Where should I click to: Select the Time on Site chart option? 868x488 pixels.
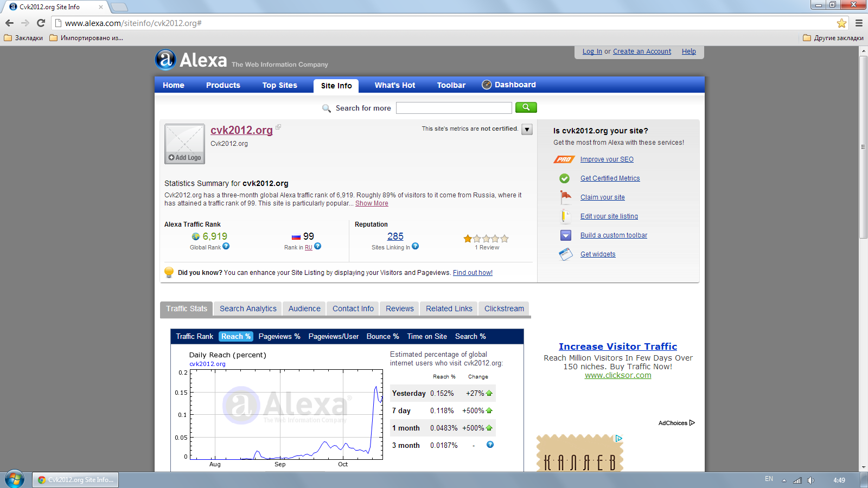pyautogui.click(x=427, y=336)
